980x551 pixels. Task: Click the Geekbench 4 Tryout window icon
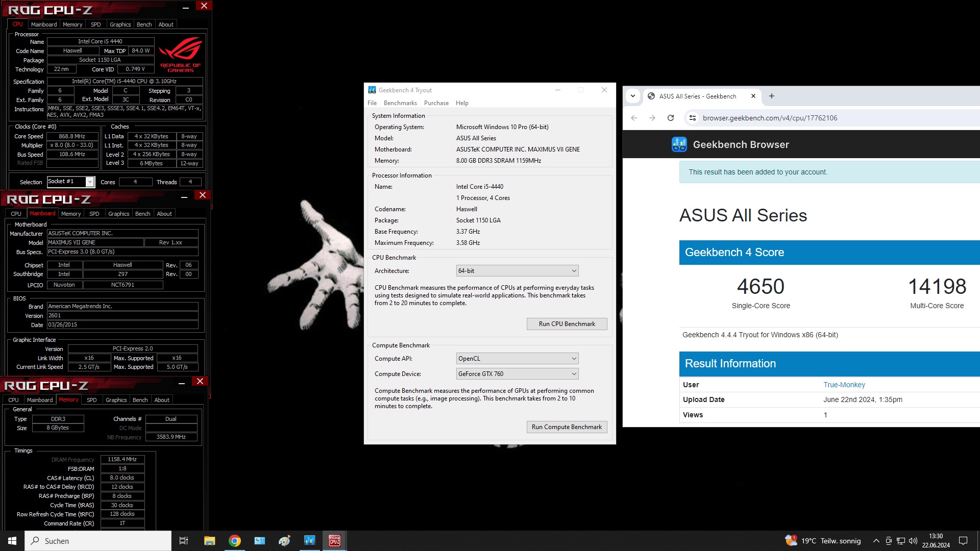pos(372,90)
